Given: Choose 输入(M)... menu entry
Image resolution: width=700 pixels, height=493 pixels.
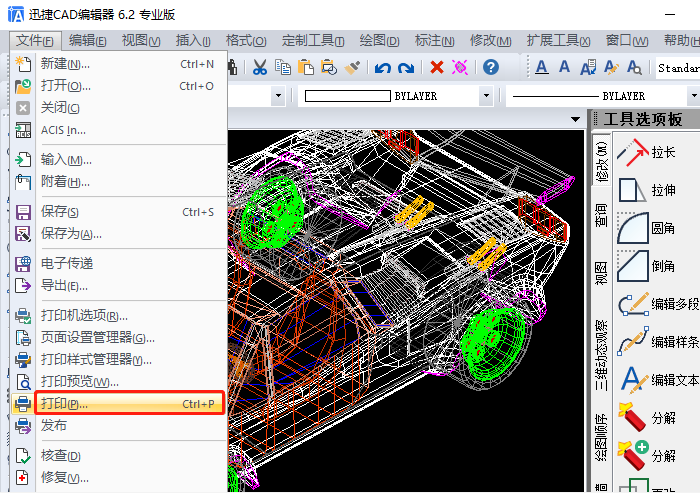Looking at the screenshot, I should 119,159.
